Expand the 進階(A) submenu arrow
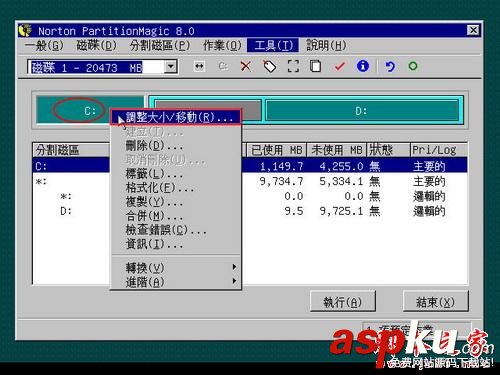The height and width of the screenshot is (375, 500). (234, 281)
